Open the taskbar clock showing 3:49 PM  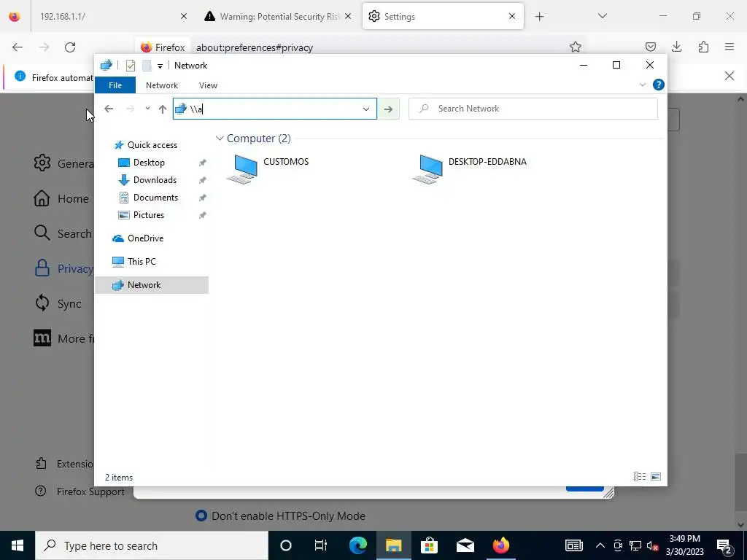(x=684, y=545)
